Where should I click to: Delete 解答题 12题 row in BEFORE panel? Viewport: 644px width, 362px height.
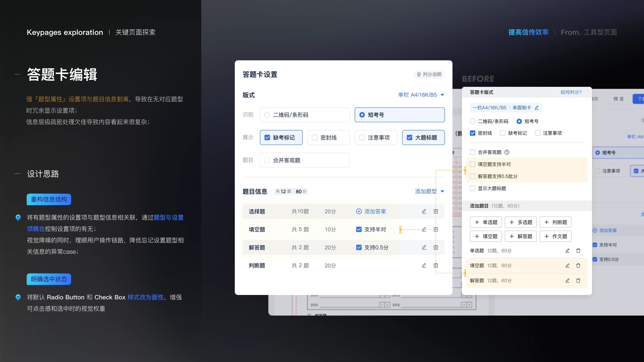[578, 281]
